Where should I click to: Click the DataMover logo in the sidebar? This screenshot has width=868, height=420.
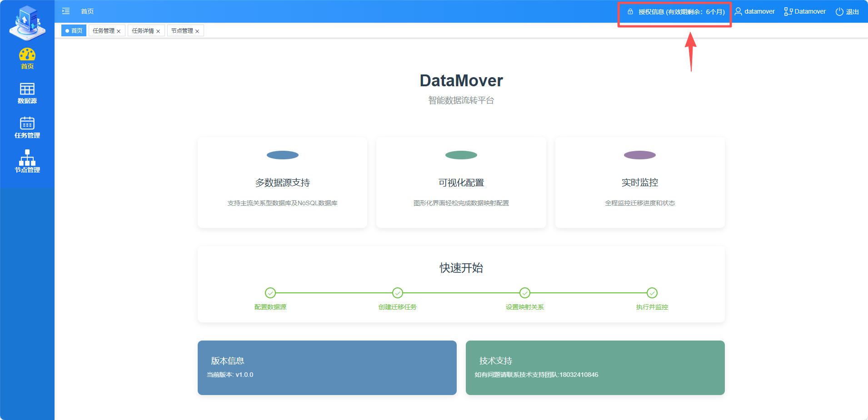click(x=27, y=23)
